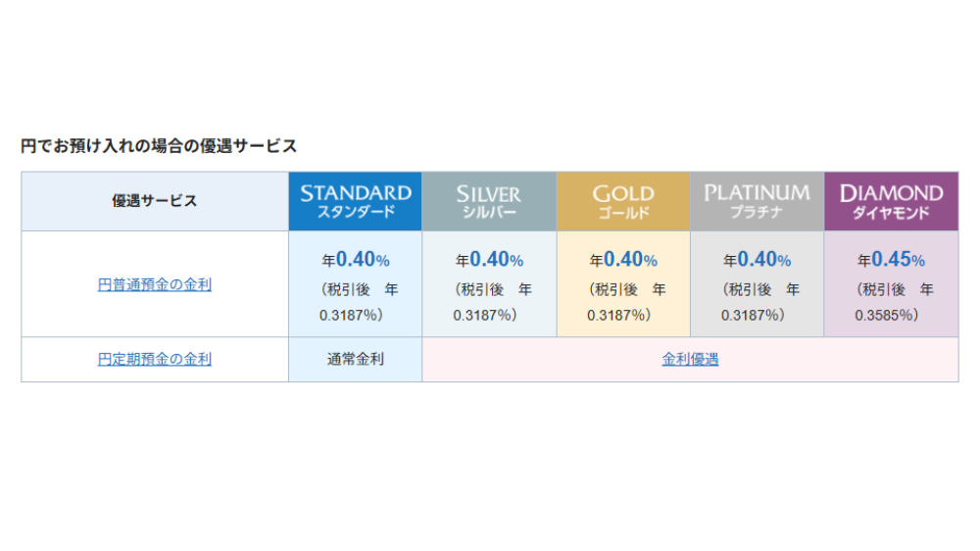Click the 通常金利 cell

[x=355, y=359]
